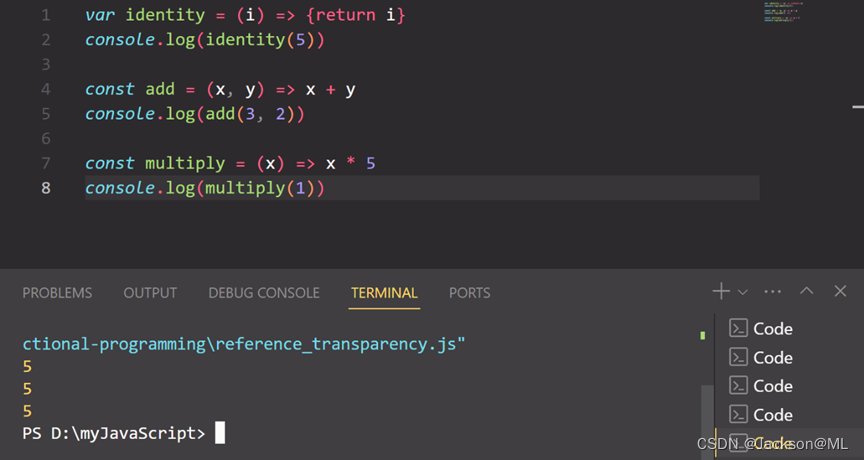The width and height of the screenshot is (864, 460).
Task: Select the DEBUG CONSOLE tab
Action: tap(264, 293)
